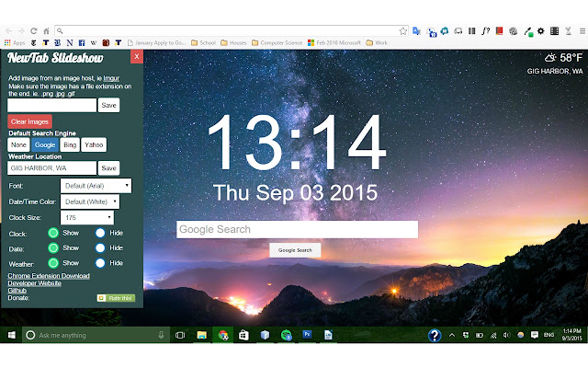Select Show radio for Weather
The image size is (588, 368).
53,263
